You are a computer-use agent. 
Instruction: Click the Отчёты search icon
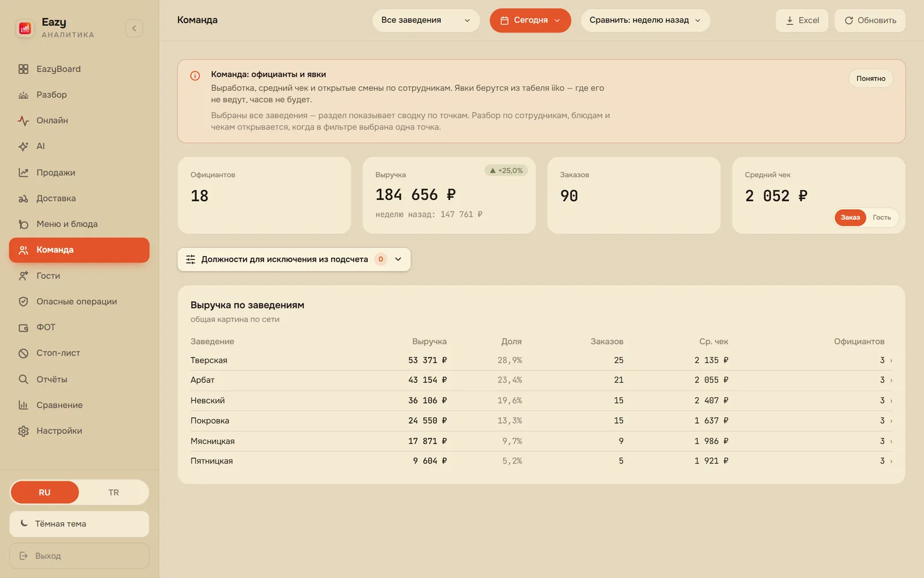pos(23,379)
